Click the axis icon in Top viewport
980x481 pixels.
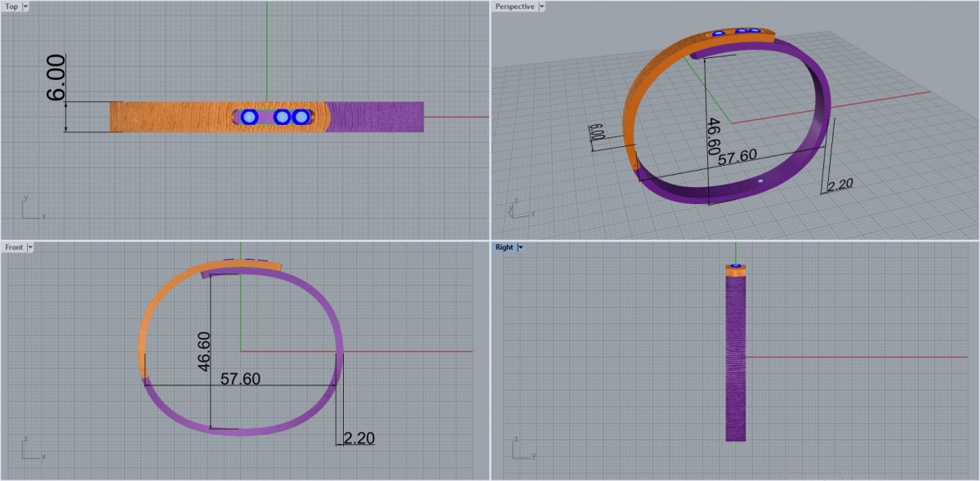(33, 207)
